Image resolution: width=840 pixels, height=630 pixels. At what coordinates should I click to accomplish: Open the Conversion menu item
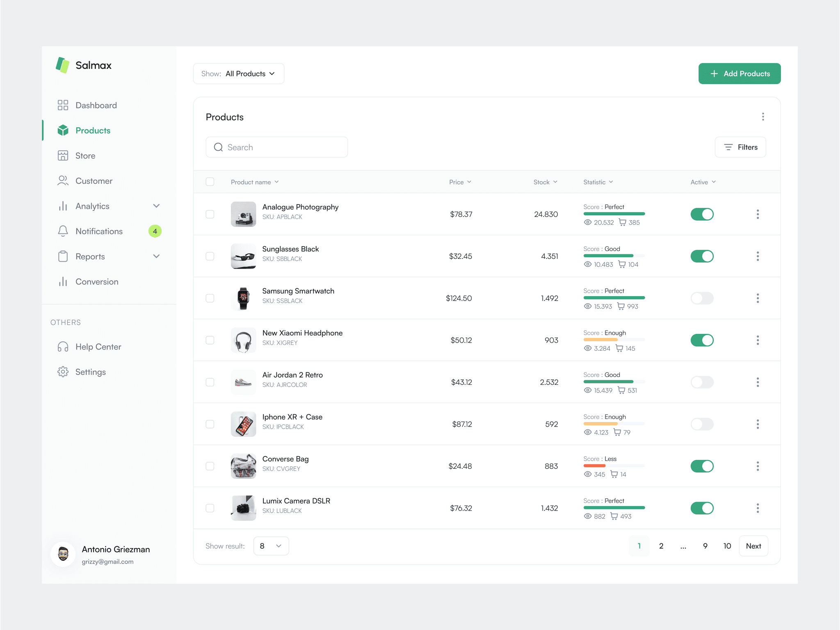[x=97, y=282]
